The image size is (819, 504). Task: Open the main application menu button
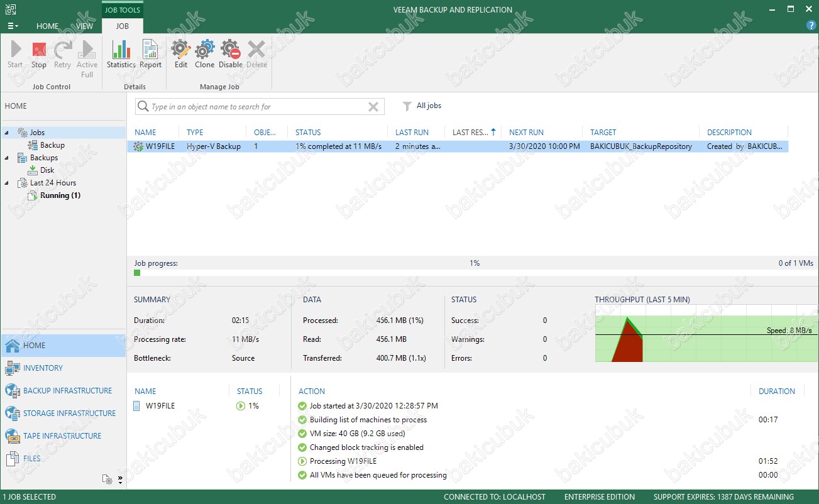pos(13,26)
